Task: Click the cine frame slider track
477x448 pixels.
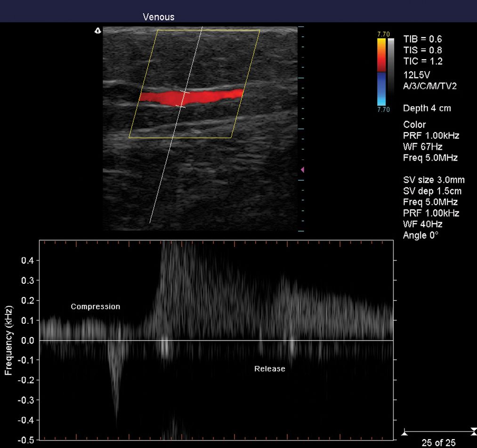Action: click(438, 431)
